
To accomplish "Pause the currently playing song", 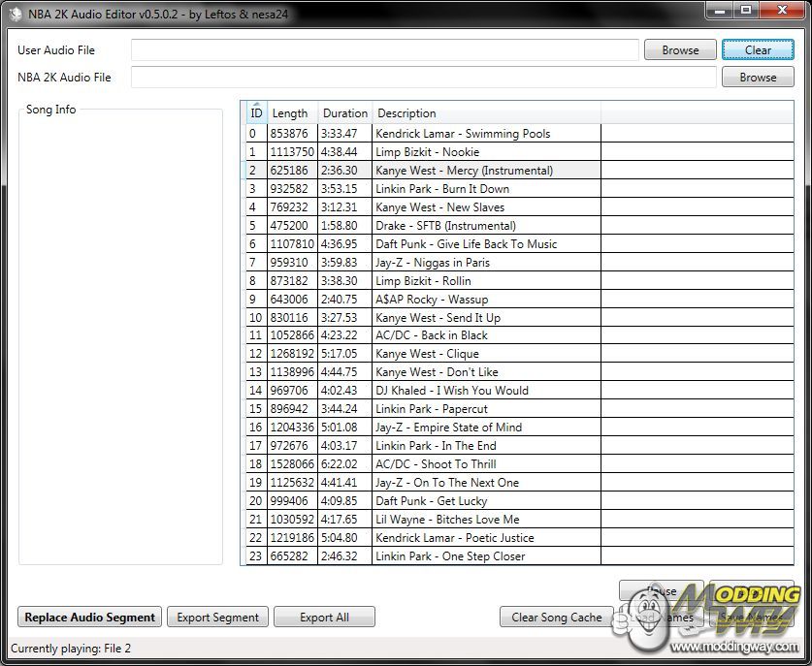I will (x=662, y=590).
